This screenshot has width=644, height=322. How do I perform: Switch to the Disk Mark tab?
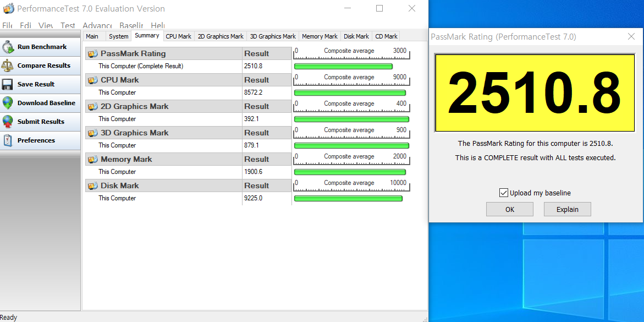356,36
